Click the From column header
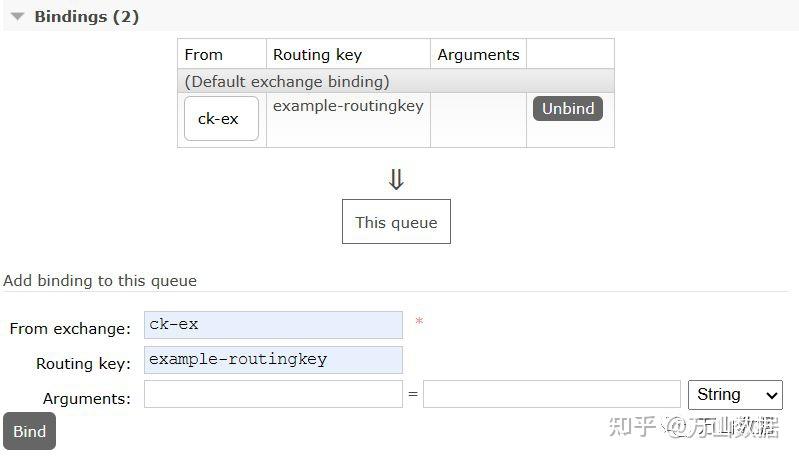 [204, 55]
